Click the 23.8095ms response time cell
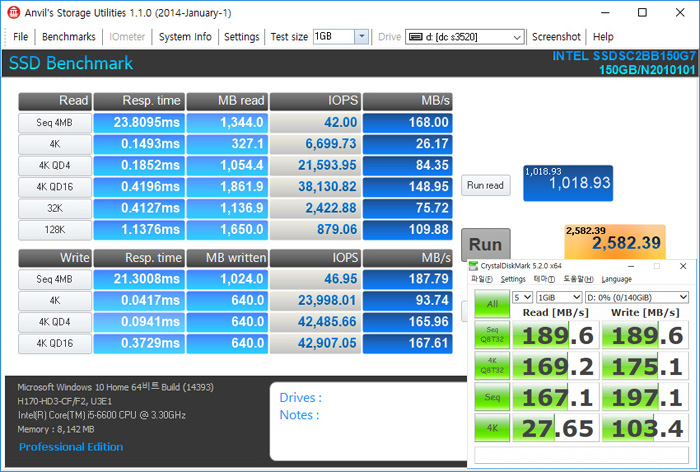 (139, 123)
